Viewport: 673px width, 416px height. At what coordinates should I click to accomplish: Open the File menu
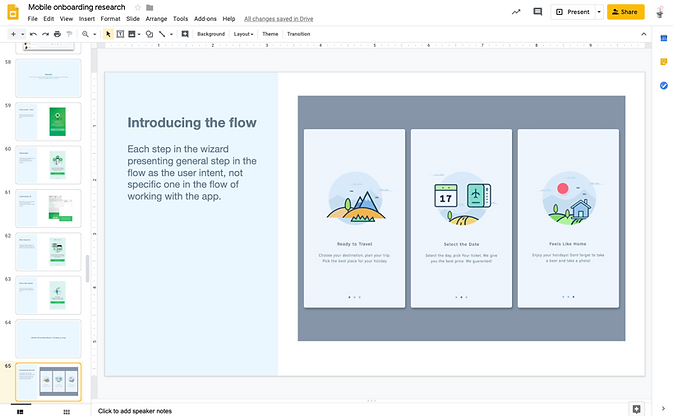click(32, 19)
